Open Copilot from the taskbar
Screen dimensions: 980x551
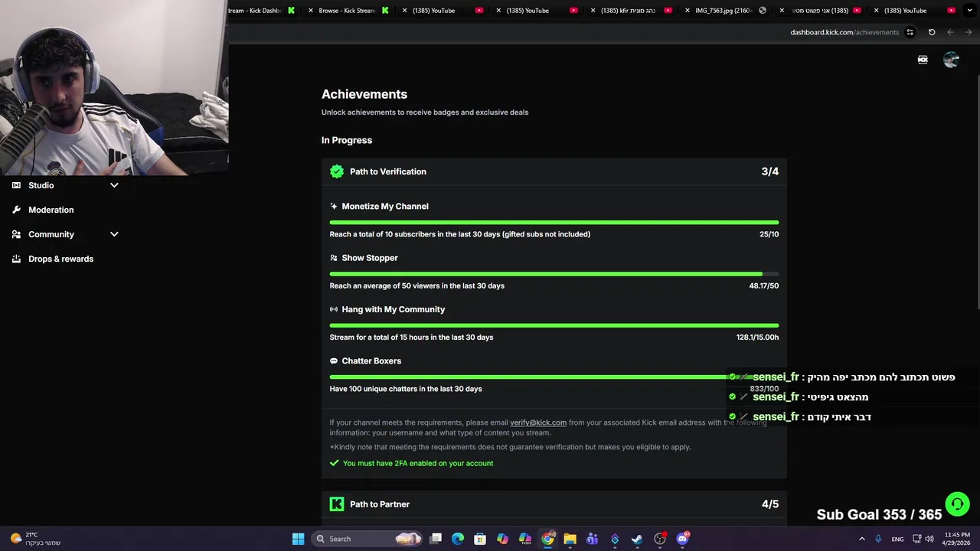point(502,539)
